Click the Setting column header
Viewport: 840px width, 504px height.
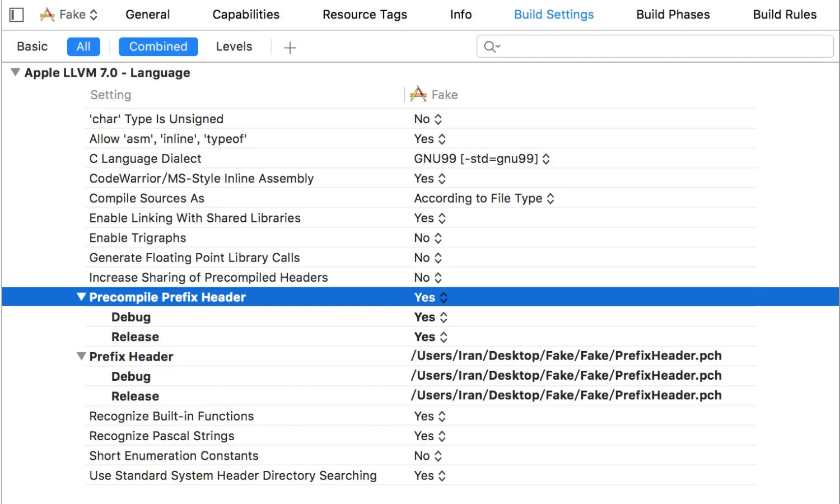pos(111,95)
